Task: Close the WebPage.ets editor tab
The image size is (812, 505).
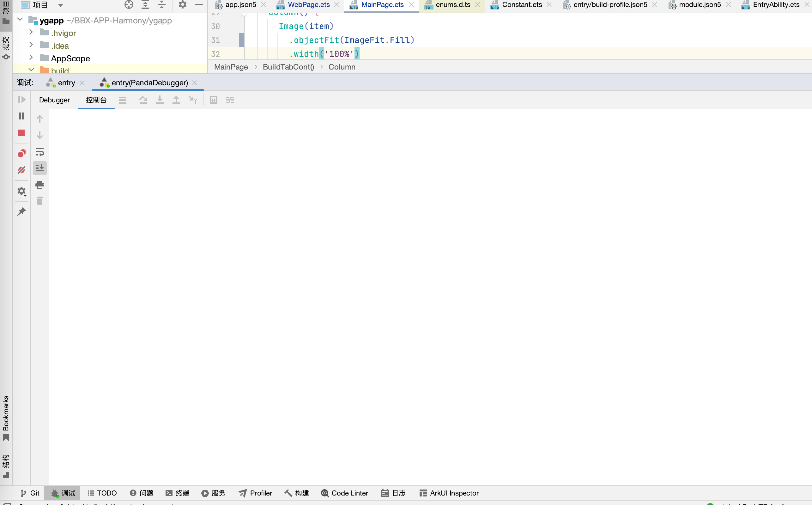Action: click(337, 5)
